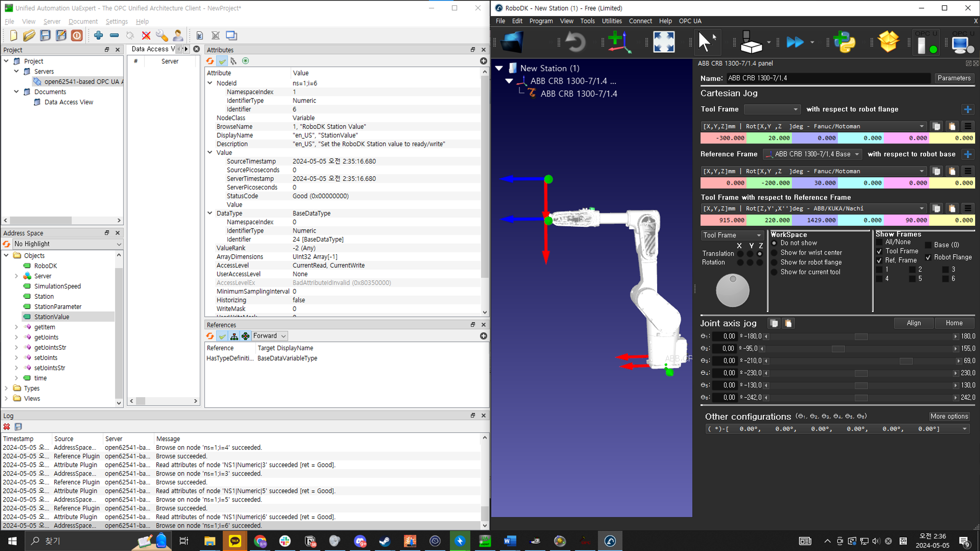Clear the Log with red X icon

click(7, 427)
